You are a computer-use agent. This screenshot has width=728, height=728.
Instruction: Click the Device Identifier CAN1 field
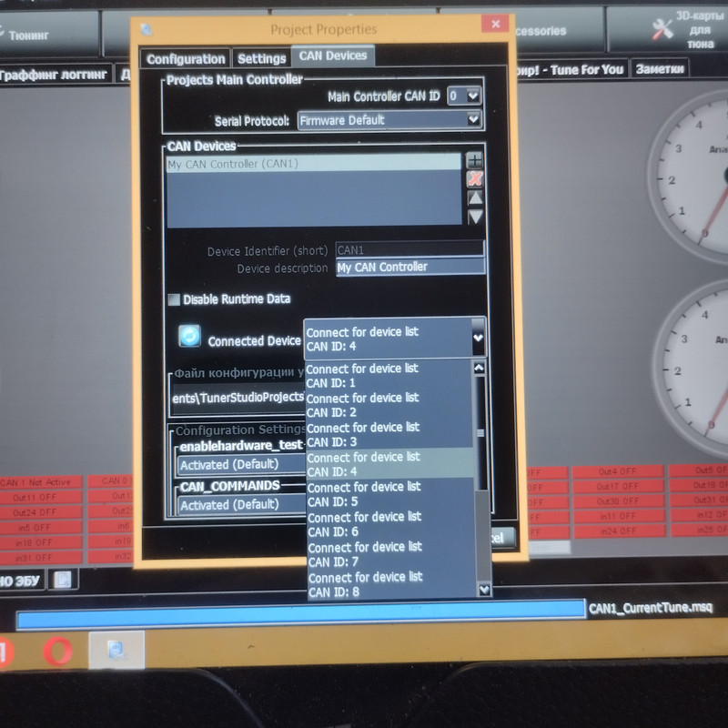[x=409, y=249]
